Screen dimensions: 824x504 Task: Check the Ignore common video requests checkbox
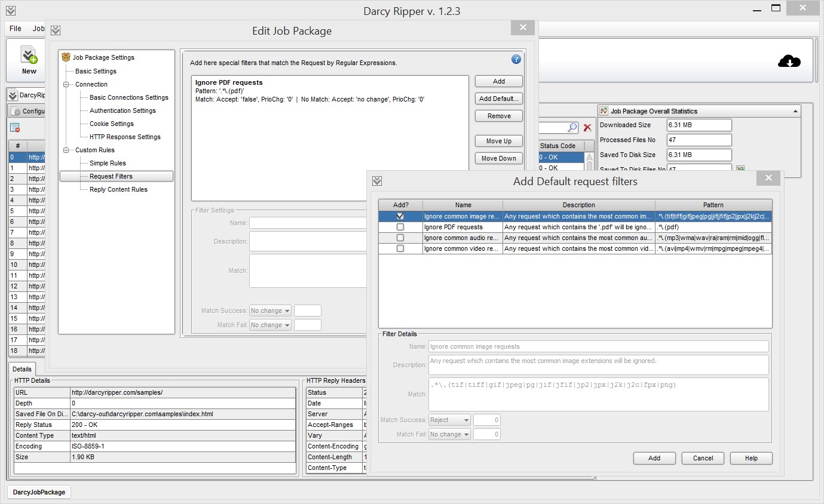[x=400, y=248]
